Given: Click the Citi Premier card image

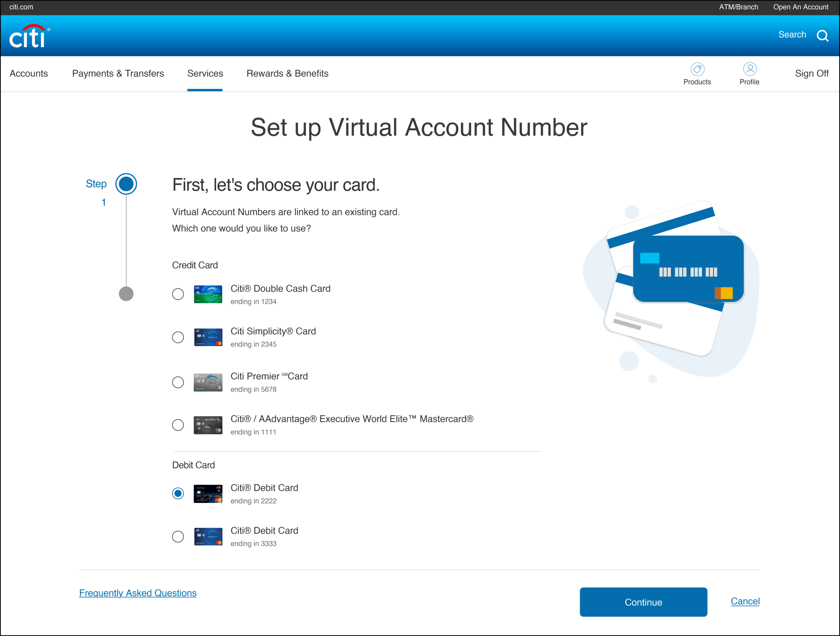Looking at the screenshot, I should tap(208, 382).
